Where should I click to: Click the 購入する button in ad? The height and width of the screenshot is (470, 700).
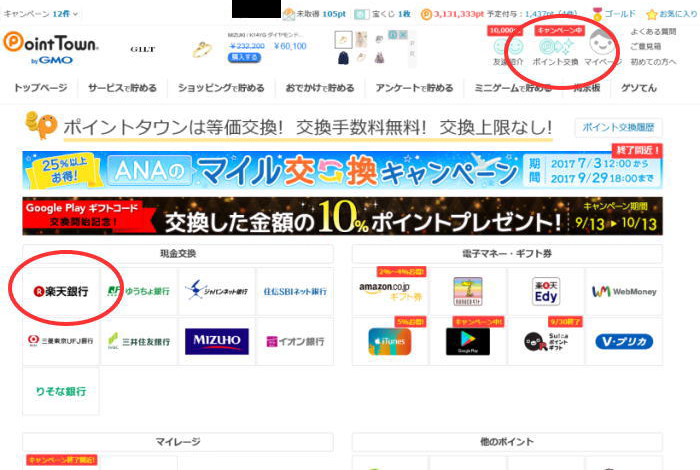[x=244, y=57]
